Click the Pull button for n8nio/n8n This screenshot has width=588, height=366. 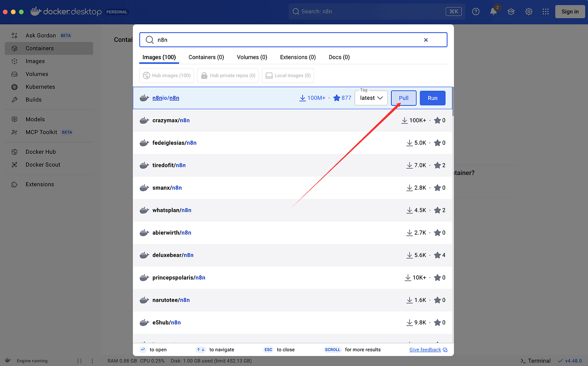click(x=404, y=98)
